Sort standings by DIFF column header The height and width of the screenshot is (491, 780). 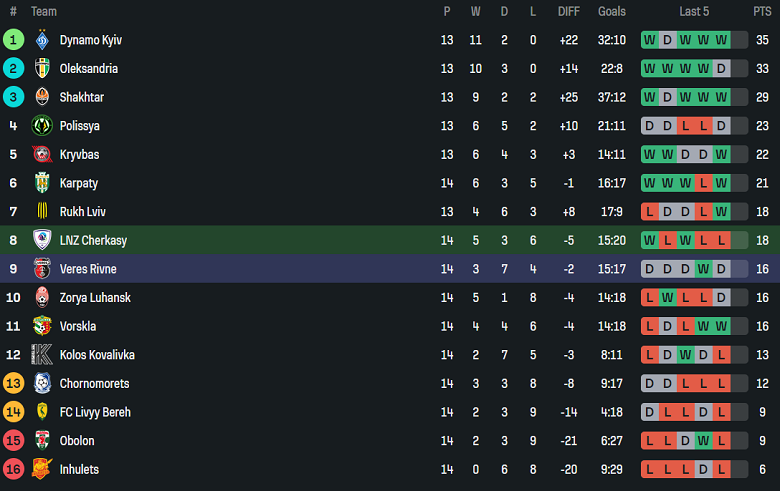(x=568, y=11)
